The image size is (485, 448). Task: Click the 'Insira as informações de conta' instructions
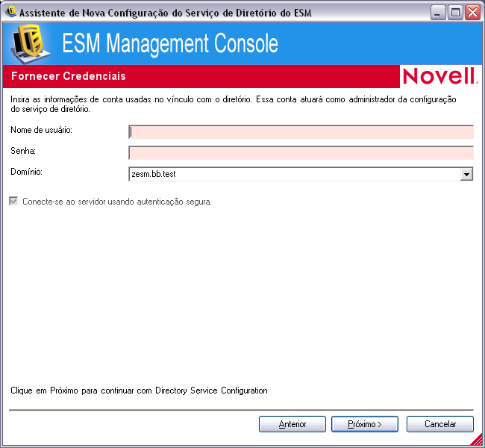click(x=234, y=104)
